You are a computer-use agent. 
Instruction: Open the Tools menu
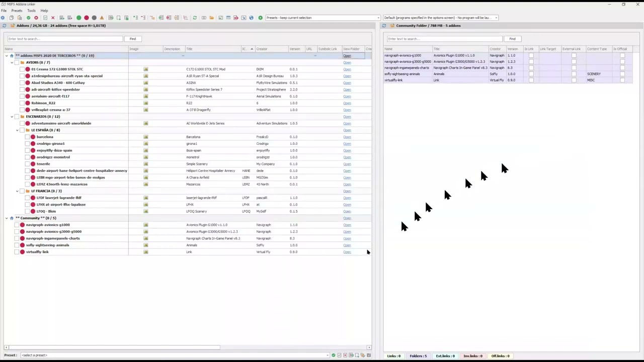click(x=31, y=11)
